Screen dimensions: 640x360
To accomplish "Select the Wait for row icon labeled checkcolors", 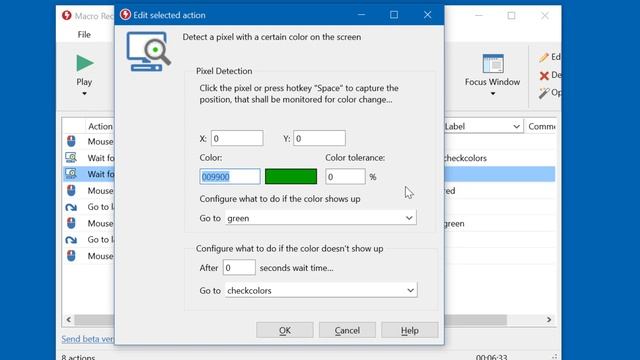I will pyautogui.click(x=71, y=158).
